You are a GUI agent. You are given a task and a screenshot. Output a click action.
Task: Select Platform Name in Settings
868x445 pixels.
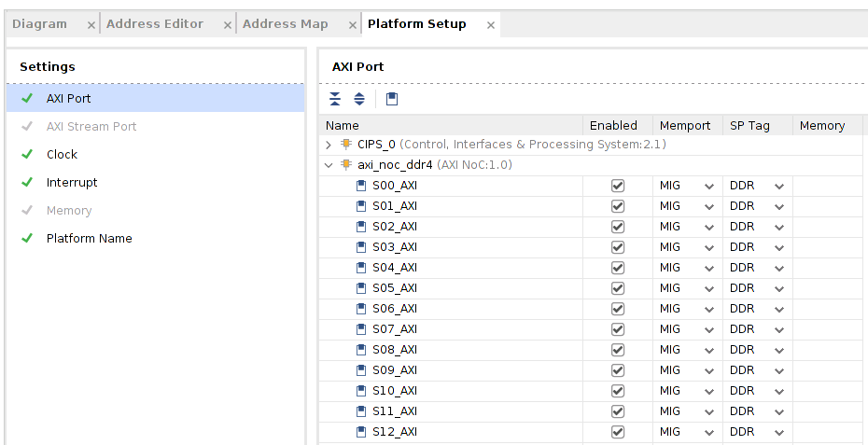(89, 239)
